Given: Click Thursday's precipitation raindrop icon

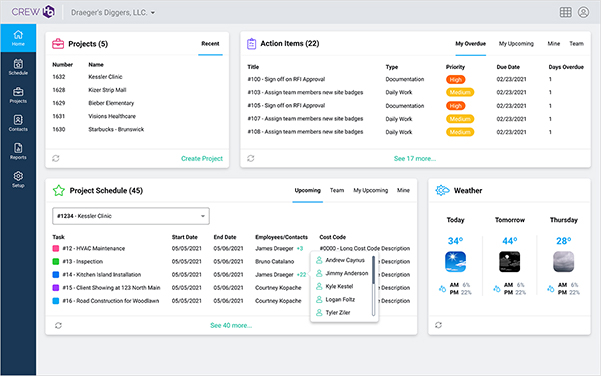Looking at the screenshot, I should click(551, 289).
